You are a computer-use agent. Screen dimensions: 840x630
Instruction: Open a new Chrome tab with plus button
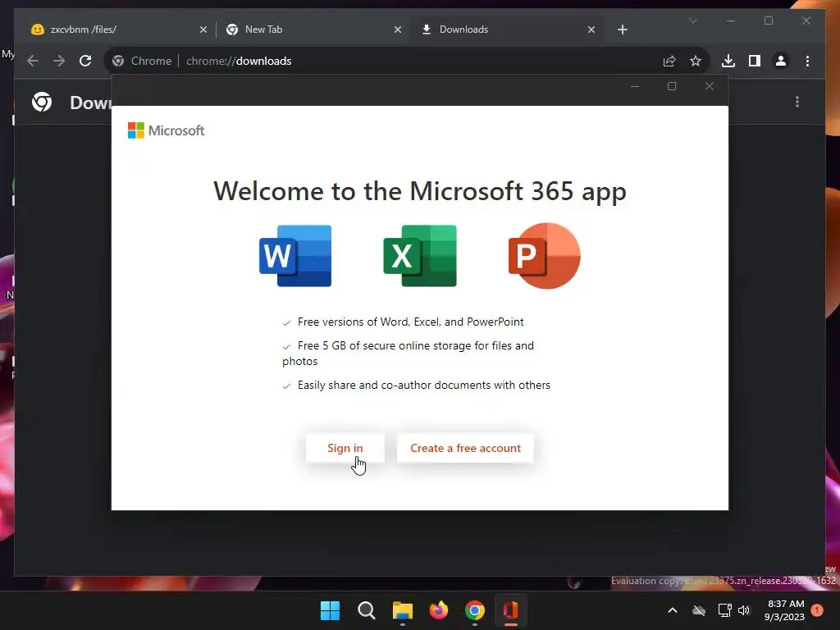[x=622, y=30]
